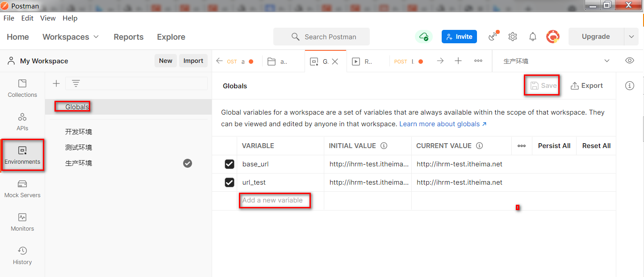
Task: Click the Invite button
Action: [459, 37]
